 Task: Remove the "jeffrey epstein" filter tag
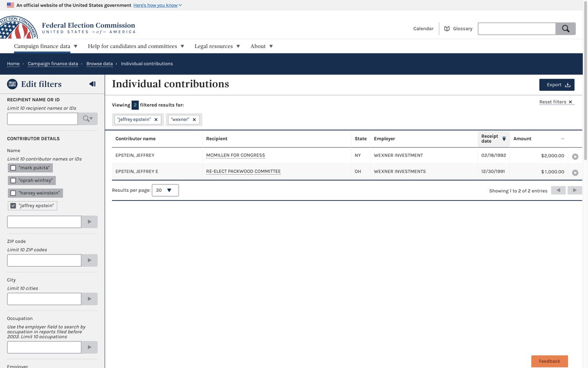[156, 120]
